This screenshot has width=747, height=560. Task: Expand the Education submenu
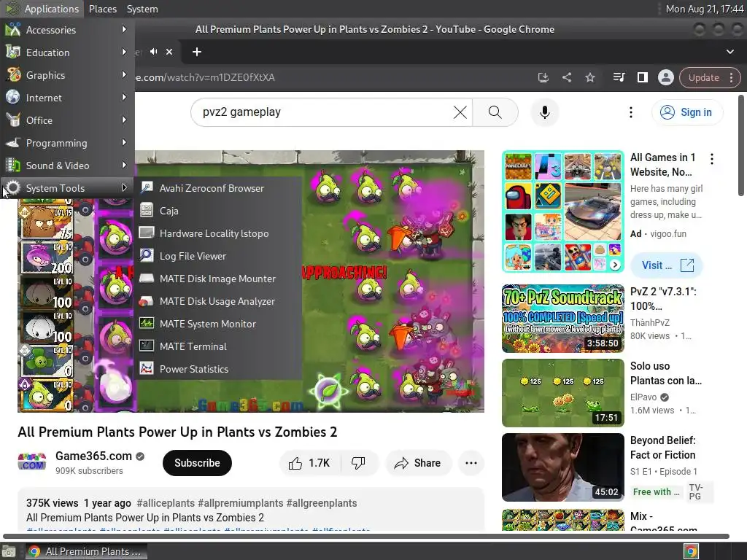67,52
